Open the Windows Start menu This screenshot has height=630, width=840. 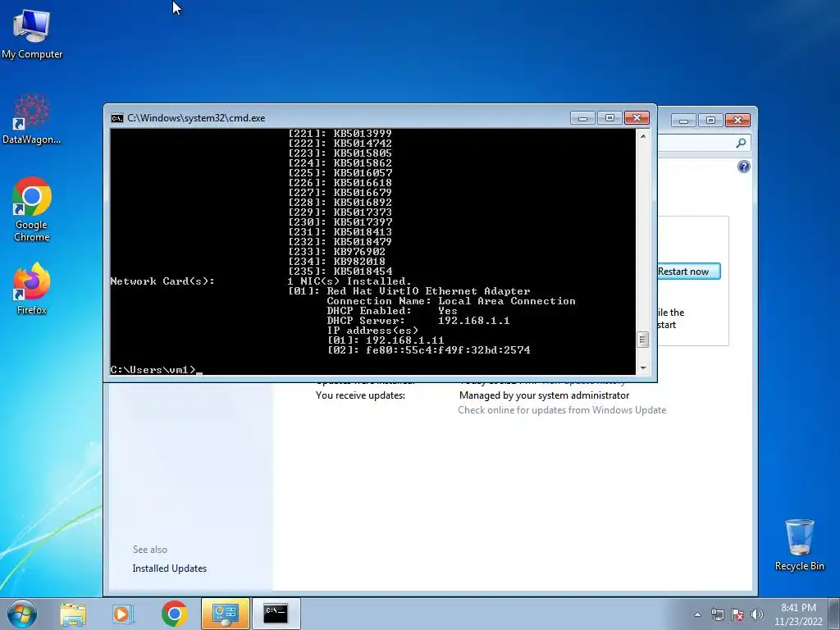pyautogui.click(x=22, y=614)
